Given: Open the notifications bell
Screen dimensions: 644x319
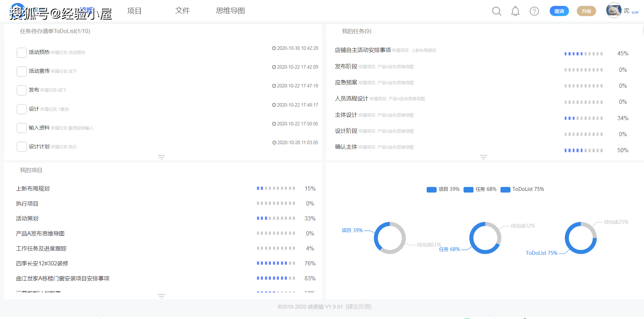Looking at the screenshot, I should click(x=515, y=11).
